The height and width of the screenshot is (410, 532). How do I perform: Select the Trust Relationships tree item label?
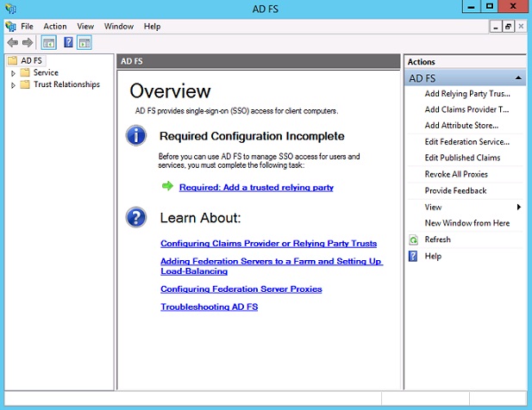point(66,84)
